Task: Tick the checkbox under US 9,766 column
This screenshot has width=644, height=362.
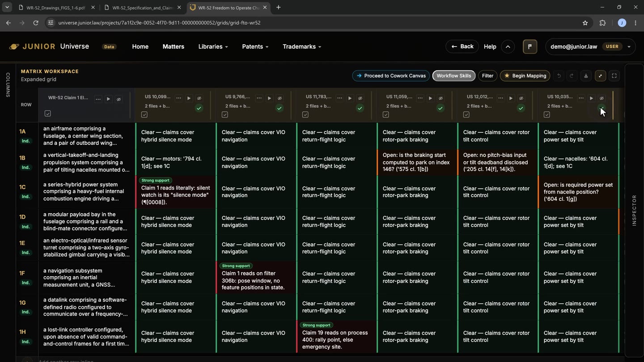Action: tap(225, 114)
